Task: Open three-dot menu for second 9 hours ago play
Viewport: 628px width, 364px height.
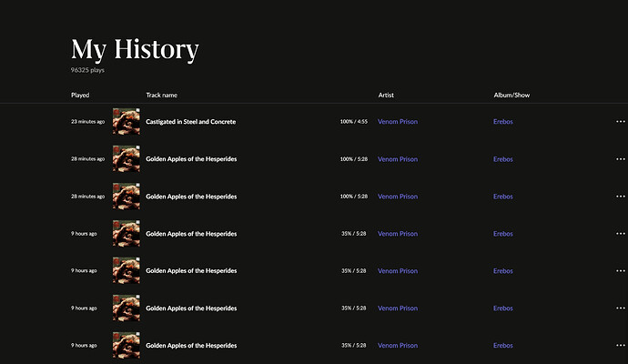Action: coord(621,270)
